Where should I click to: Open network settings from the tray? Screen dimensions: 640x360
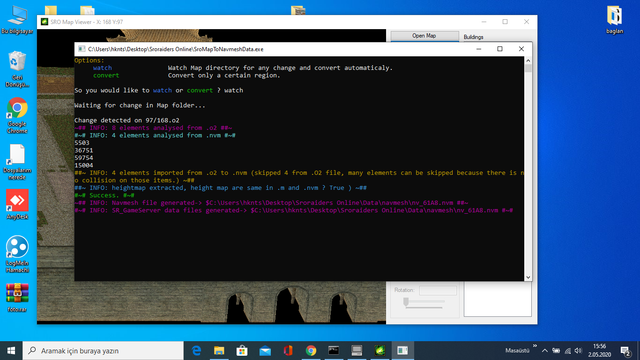pyautogui.click(x=567, y=351)
